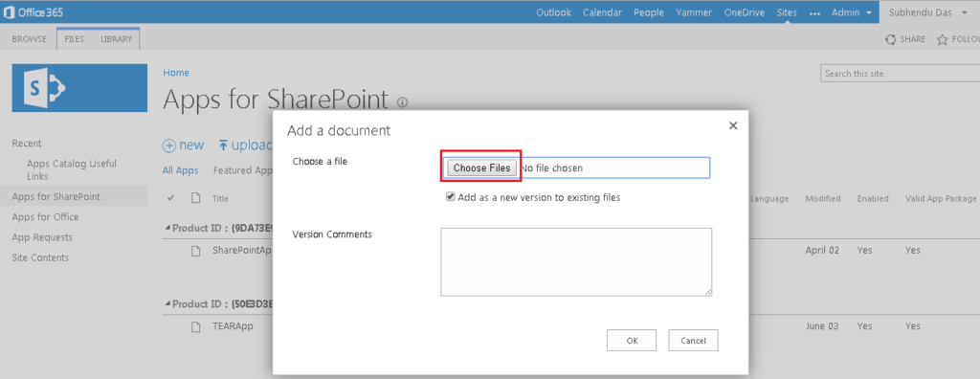Screen dimensions: 980x379
Task: Click the upload arrow icon
Action: (x=223, y=145)
